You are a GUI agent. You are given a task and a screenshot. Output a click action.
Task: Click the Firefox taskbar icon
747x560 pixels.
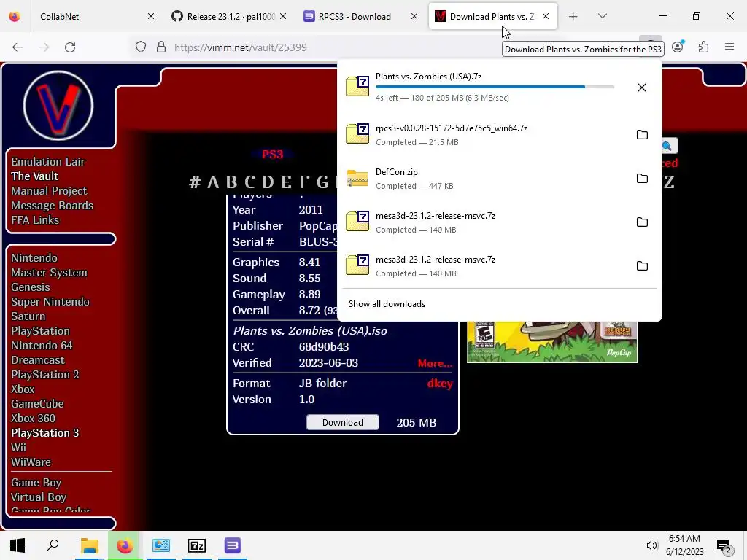point(125,545)
